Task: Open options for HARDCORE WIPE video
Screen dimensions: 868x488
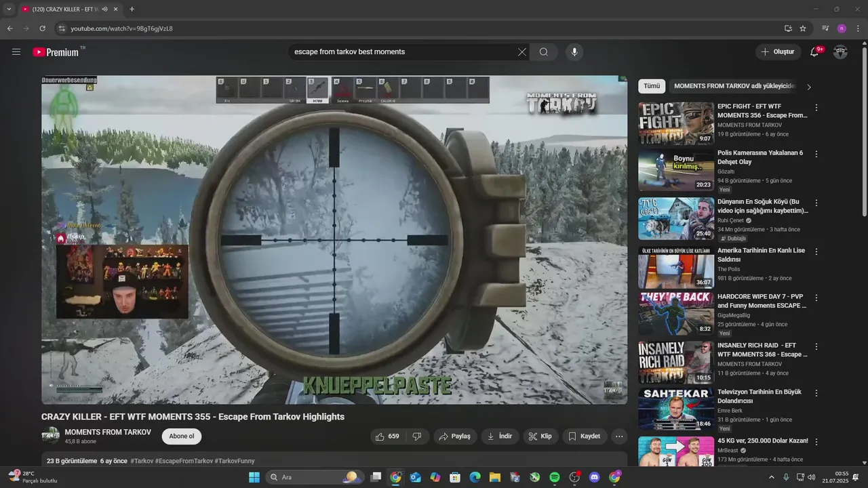Action: coord(816,298)
